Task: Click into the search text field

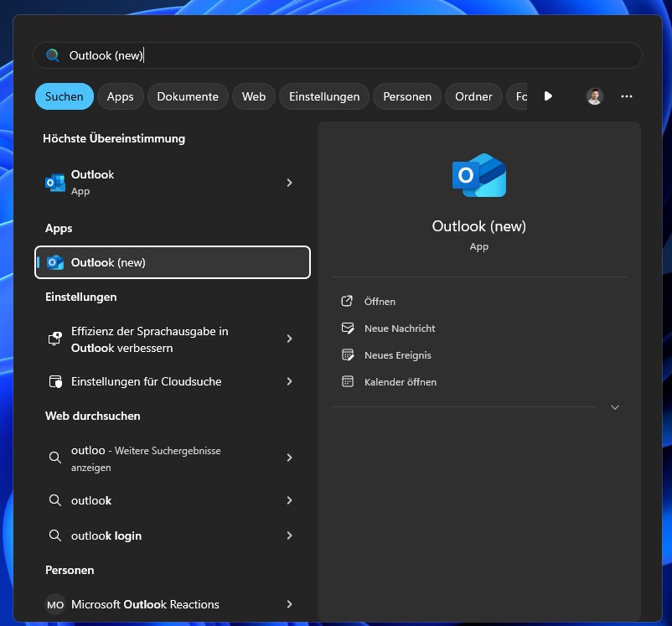Action: coord(352,55)
